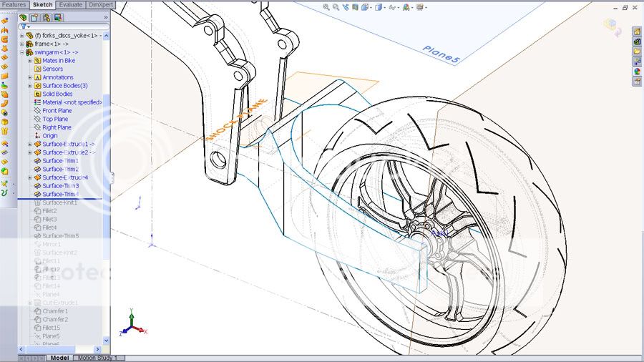This screenshot has height=362, width=644.
Task: Click the orange C-shaped tool in left toolbar
Action: tap(4, 39)
